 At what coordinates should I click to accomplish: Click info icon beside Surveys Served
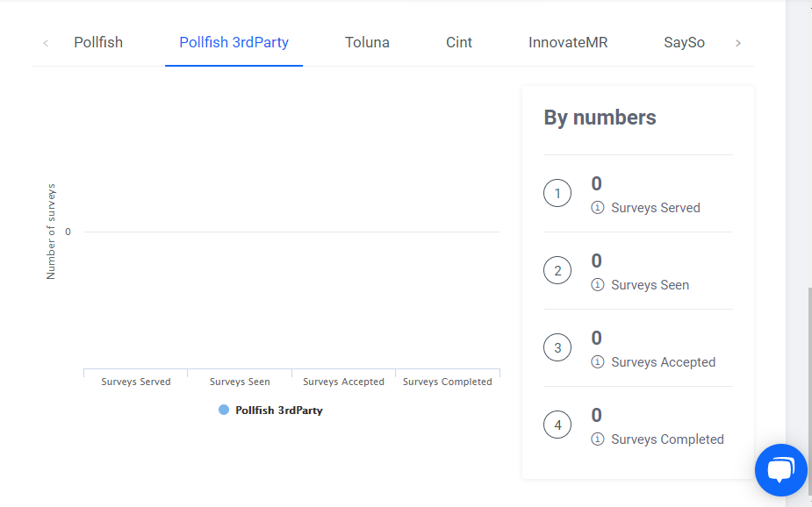598,208
